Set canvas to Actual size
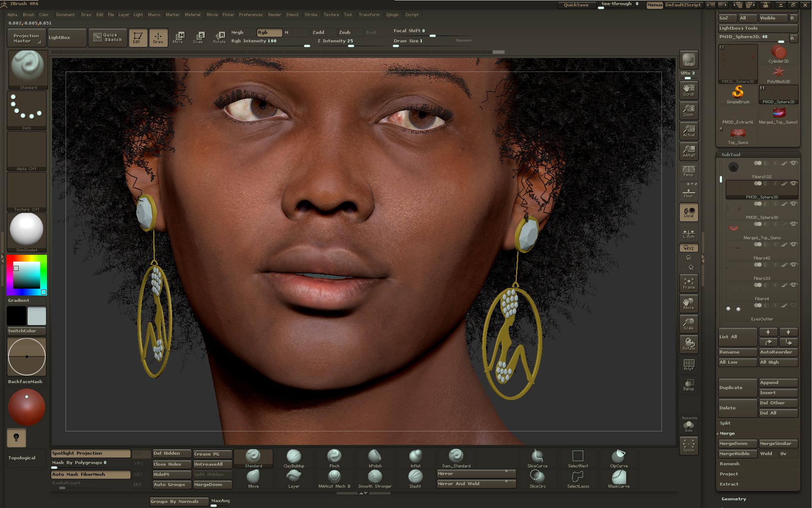Screen dimensions: 812x508 click(689, 130)
